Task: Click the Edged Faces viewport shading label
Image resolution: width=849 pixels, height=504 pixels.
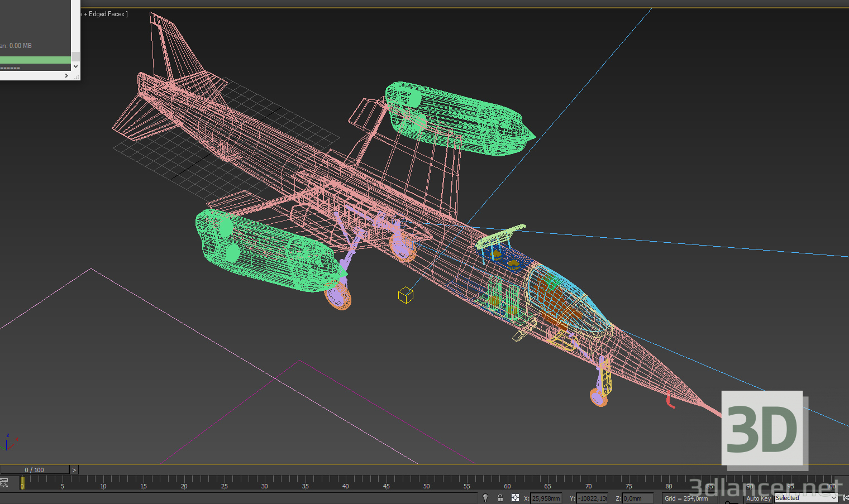Action: 106,14
